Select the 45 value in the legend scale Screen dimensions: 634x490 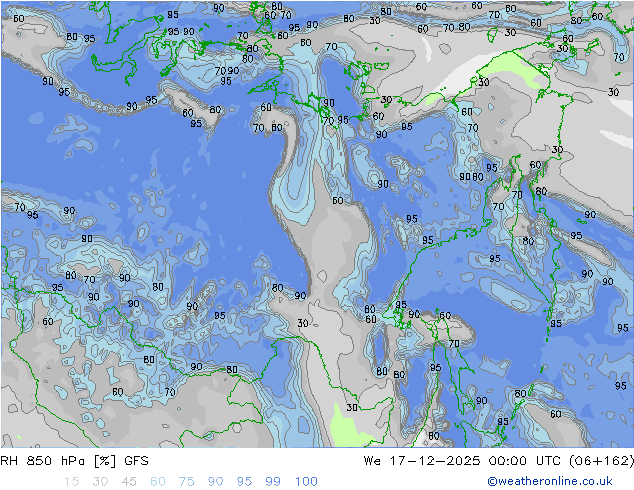coord(129,482)
